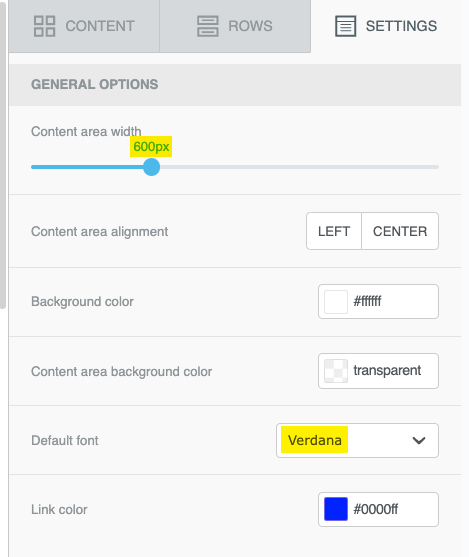Click the transparent color value field
469x557 pixels.
pyautogui.click(x=378, y=371)
